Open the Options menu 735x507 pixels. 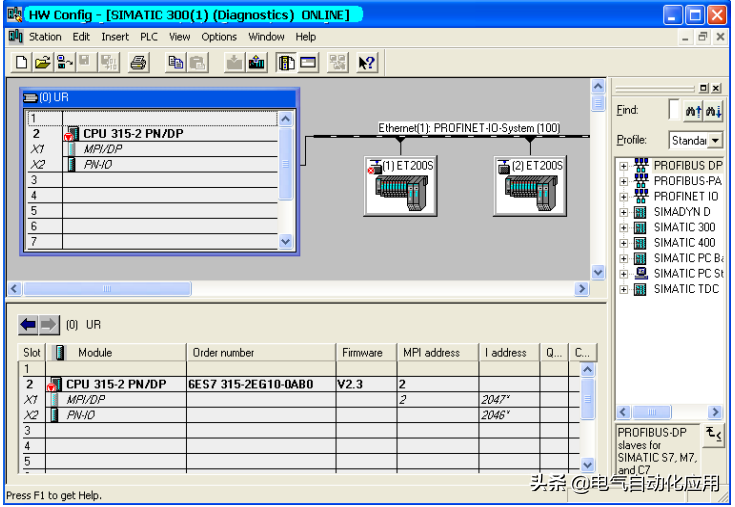pos(219,37)
